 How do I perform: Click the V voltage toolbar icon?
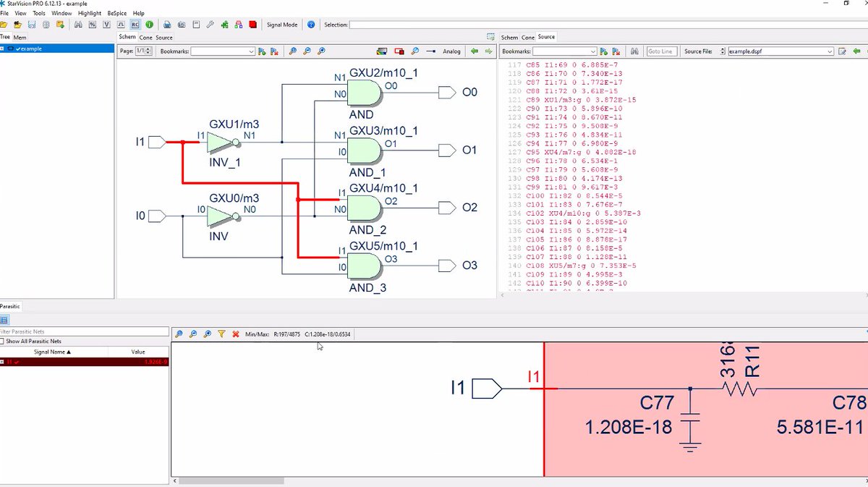pos(106,25)
